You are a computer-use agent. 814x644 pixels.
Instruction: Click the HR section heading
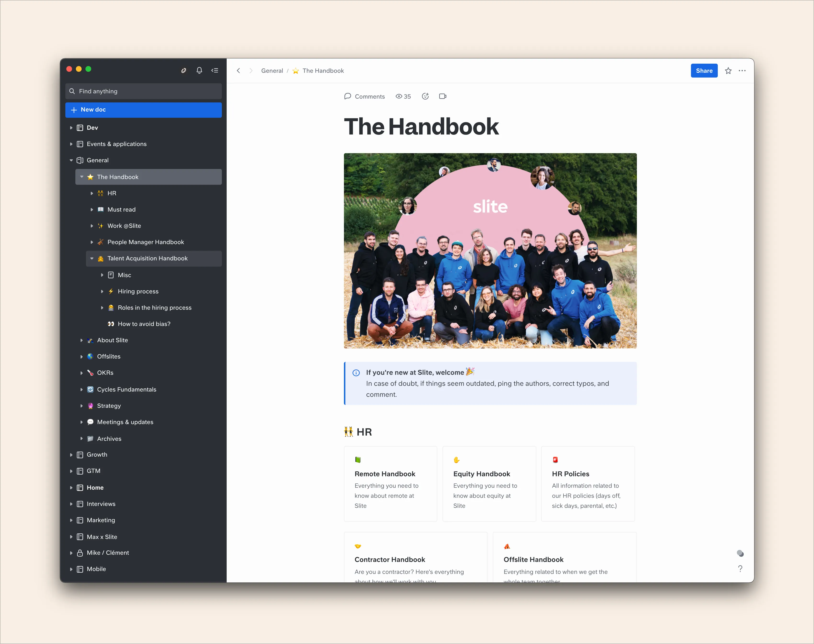click(x=358, y=432)
